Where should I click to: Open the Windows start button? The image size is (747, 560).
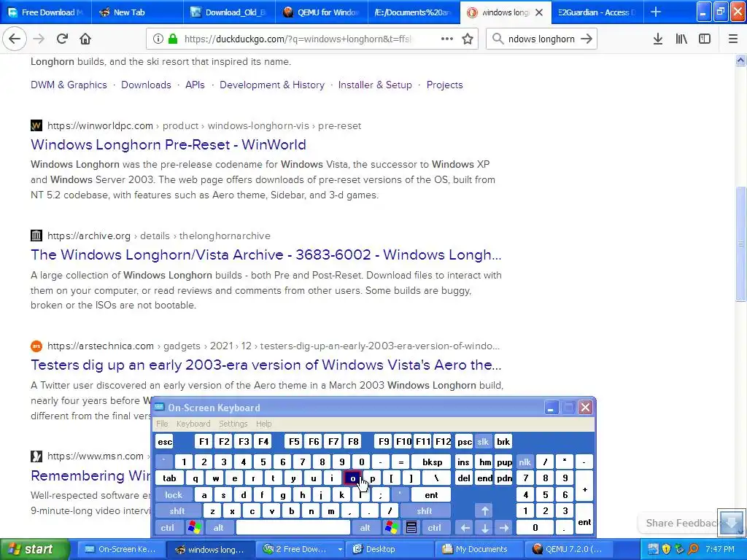click(34, 549)
